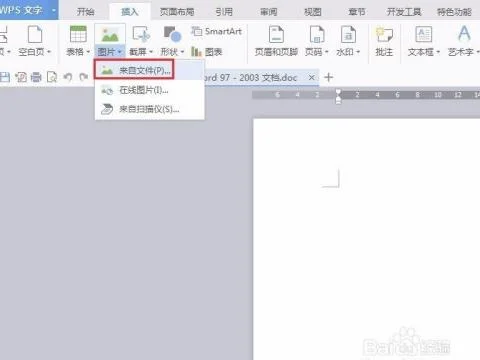Screen dimensions: 480x360
Task: Click the 批注 comment icon
Action: 384,34
